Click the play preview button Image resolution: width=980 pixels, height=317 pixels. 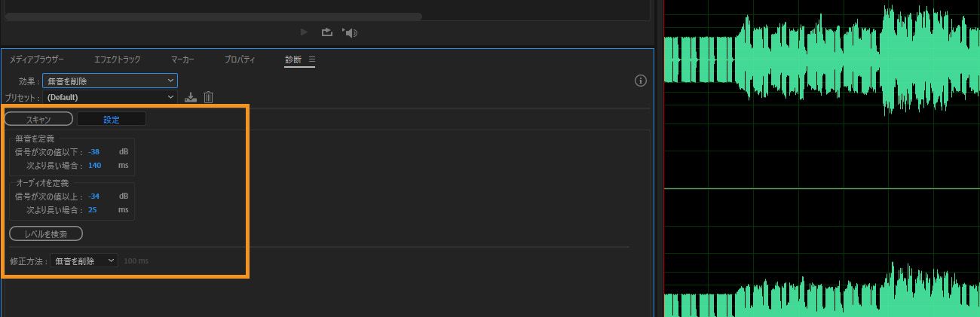pyautogui.click(x=304, y=32)
